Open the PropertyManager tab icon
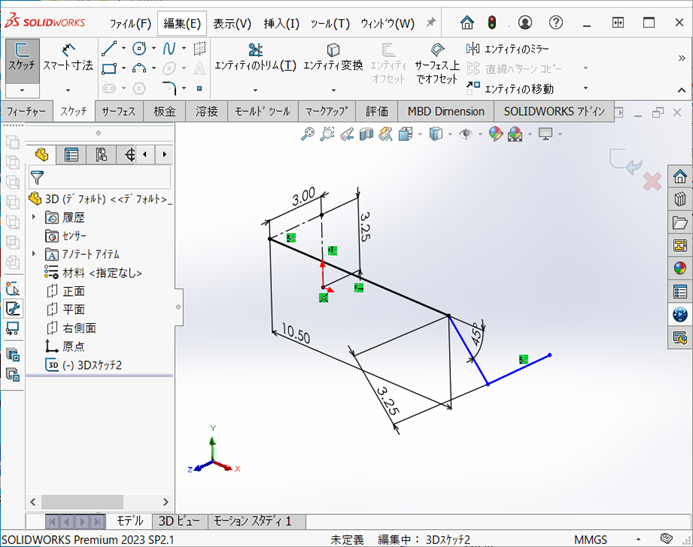 [70, 154]
